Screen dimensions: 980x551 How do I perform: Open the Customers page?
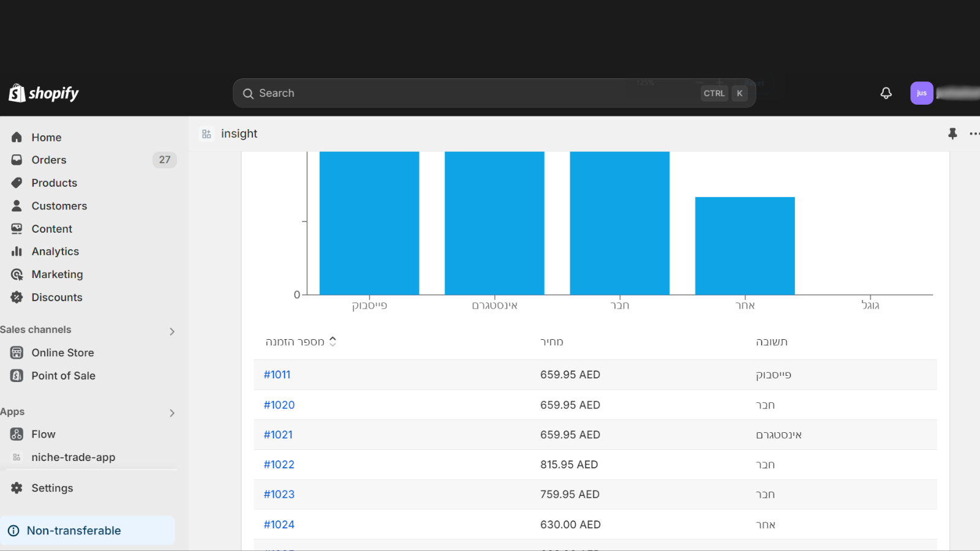(59, 206)
